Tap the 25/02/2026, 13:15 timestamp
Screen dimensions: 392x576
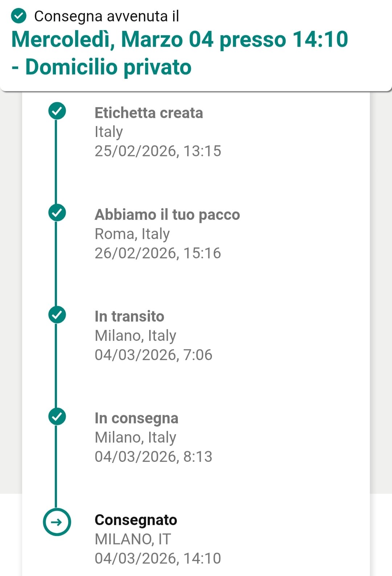point(158,151)
